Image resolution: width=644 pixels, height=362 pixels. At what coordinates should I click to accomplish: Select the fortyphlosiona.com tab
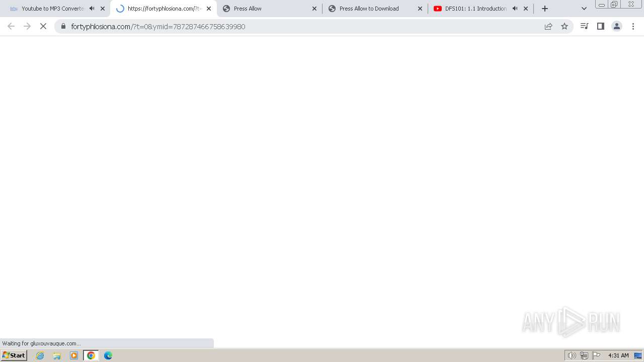click(x=164, y=9)
